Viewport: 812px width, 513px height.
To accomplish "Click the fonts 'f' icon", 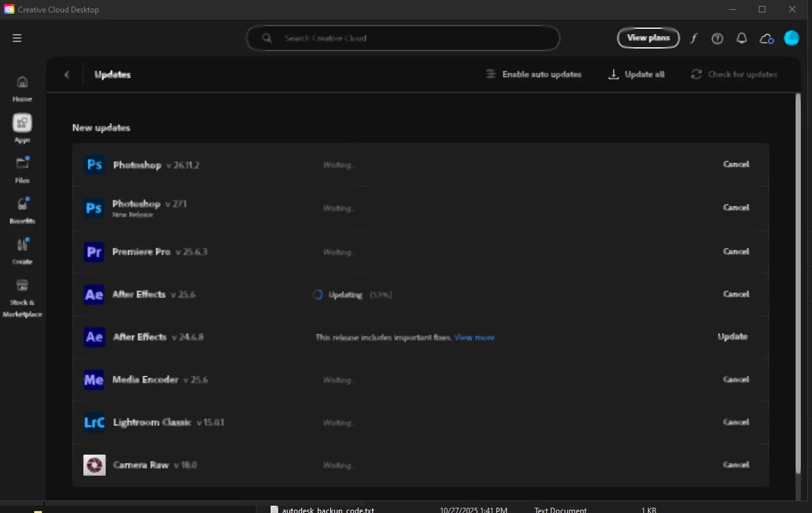I will click(x=694, y=39).
